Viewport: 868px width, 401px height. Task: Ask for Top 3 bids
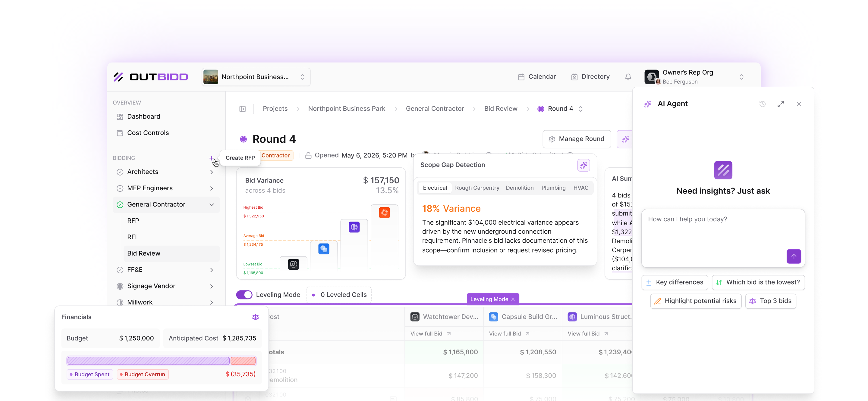pyautogui.click(x=771, y=301)
